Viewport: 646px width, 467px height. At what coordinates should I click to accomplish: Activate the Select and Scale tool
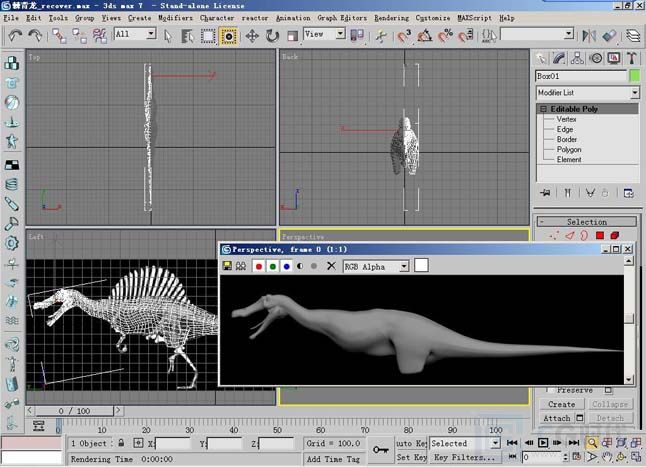[x=293, y=36]
